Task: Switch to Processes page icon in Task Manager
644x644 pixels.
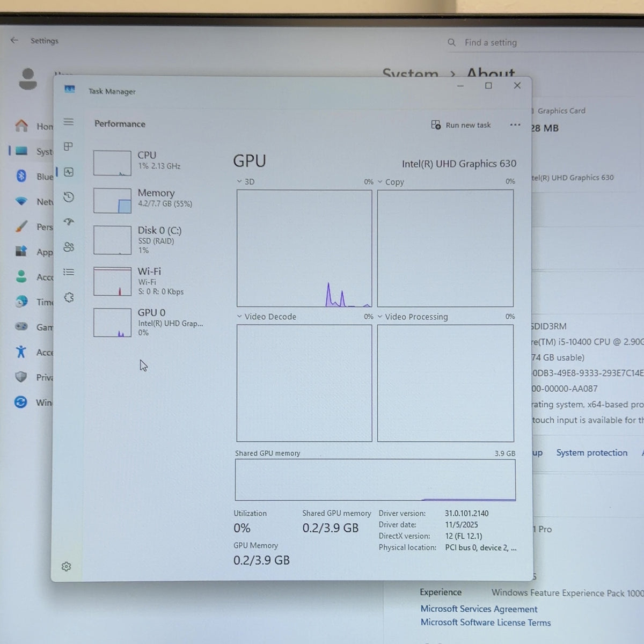Action: 68,147
